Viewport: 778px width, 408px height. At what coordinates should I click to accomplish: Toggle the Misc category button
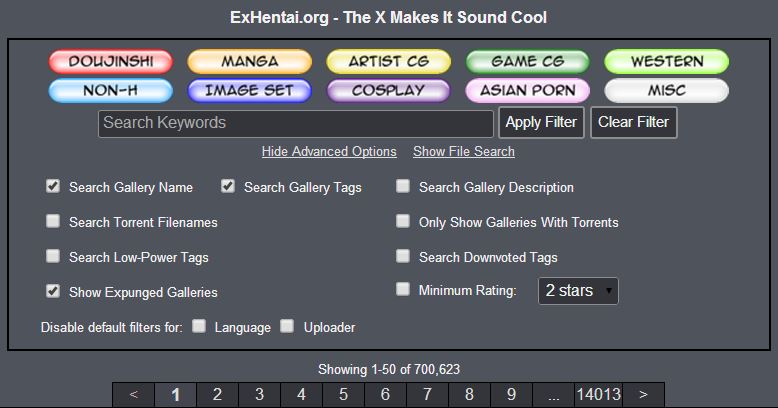click(x=666, y=90)
